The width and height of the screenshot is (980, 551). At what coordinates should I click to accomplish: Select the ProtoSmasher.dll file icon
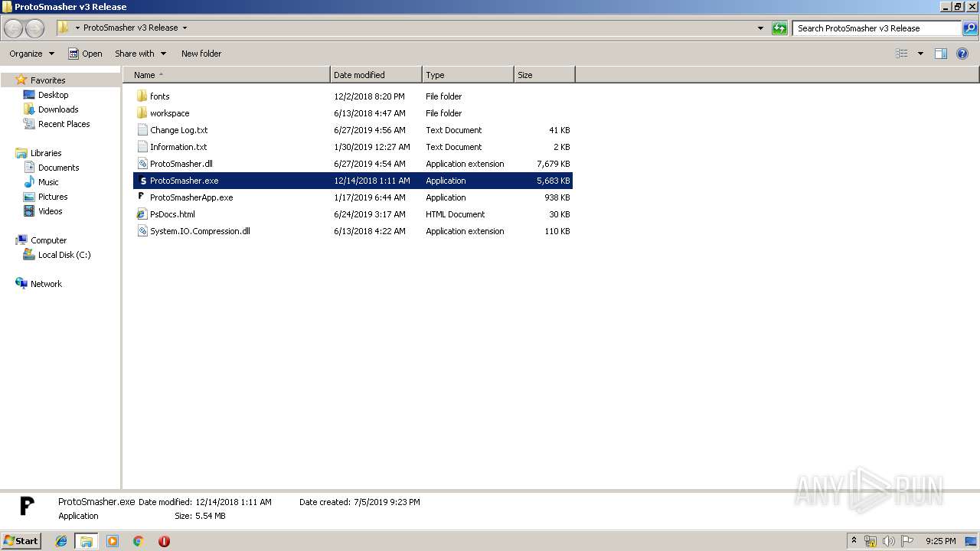(142, 164)
